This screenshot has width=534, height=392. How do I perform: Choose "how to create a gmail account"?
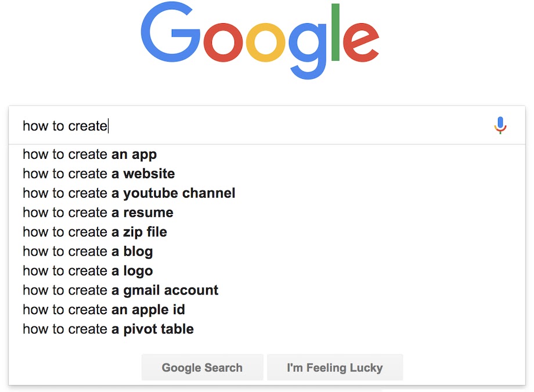point(120,290)
